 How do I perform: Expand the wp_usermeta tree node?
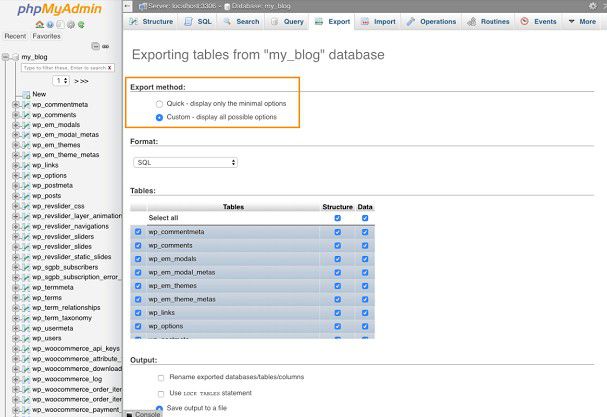[15, 328]
